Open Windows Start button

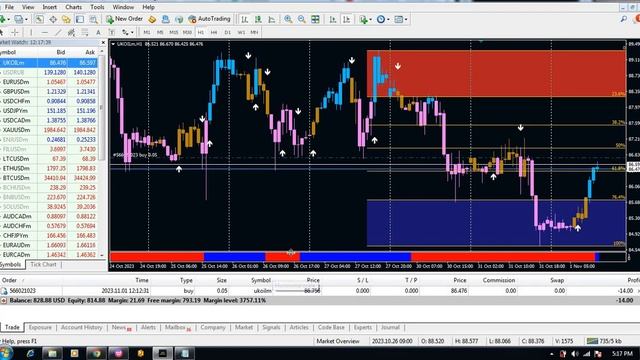pyautogui.click(x=7, y=353)
